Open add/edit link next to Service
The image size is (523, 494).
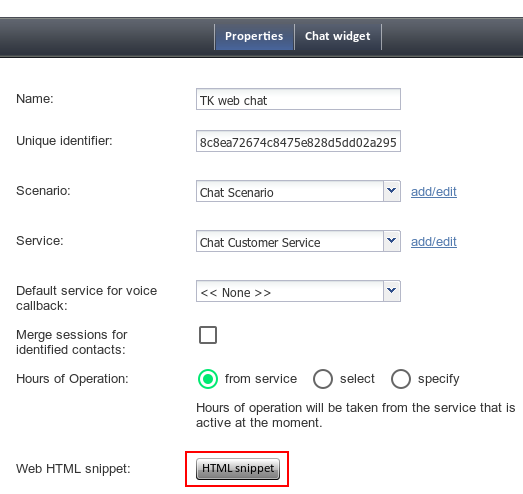(x=434, y=242)
